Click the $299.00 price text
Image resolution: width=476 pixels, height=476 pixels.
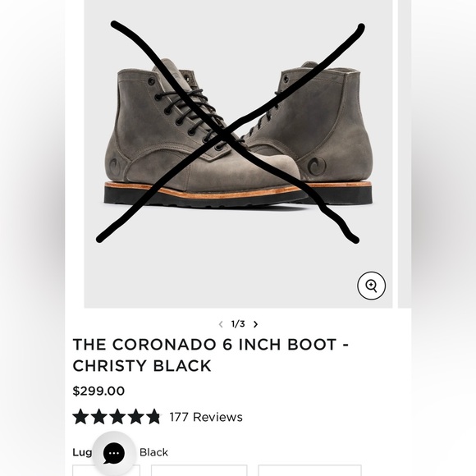(x=98, y=391)
